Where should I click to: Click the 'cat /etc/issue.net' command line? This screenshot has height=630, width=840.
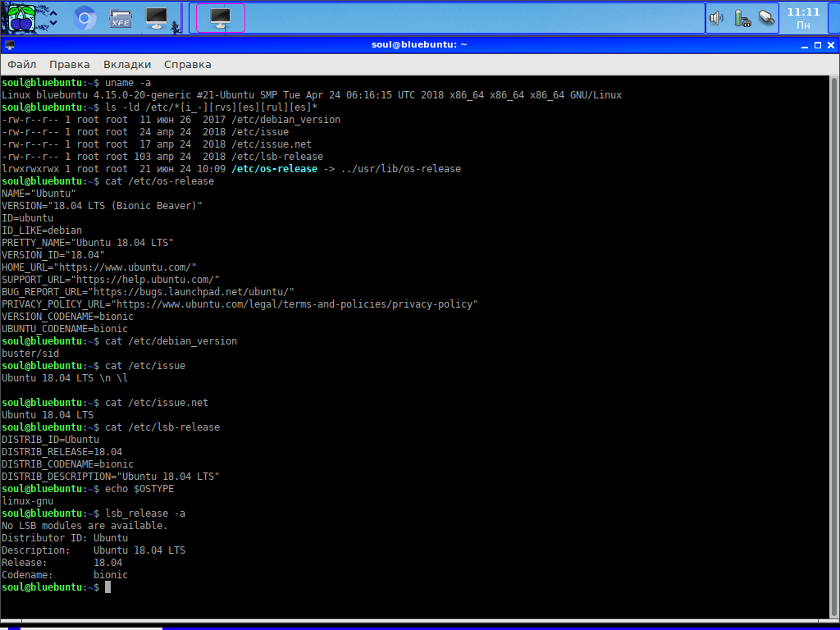coord(105,403)
